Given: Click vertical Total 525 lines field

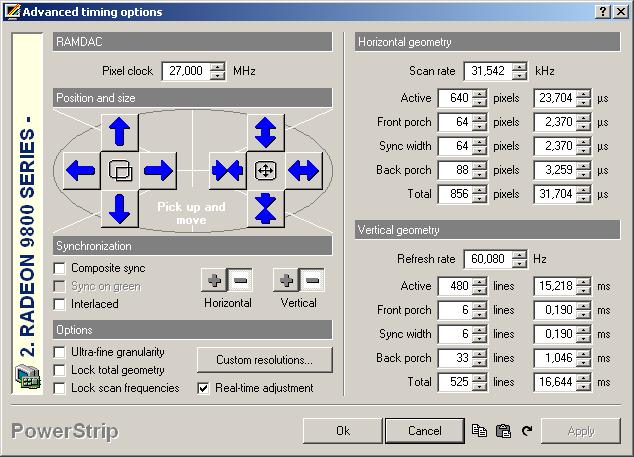Looking at the screenshot, I should click(x=455, y=382).
